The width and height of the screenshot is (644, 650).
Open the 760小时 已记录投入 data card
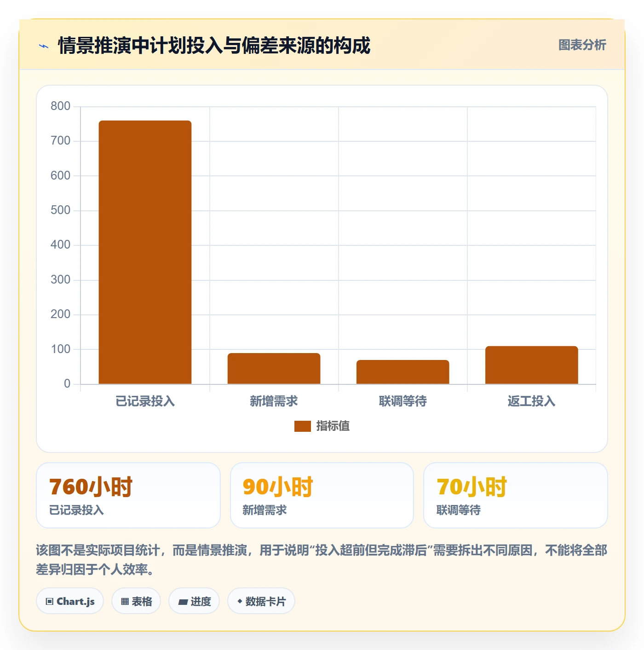(x=128, y=495)
